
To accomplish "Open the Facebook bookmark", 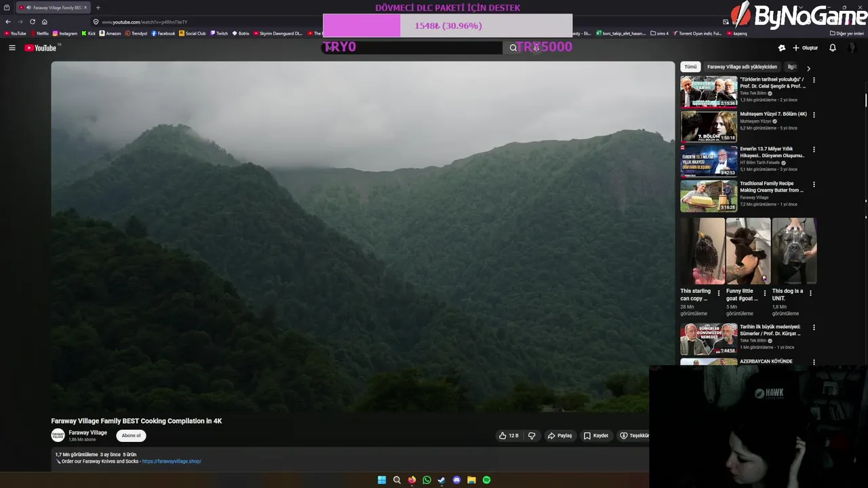I will point(163,33).
